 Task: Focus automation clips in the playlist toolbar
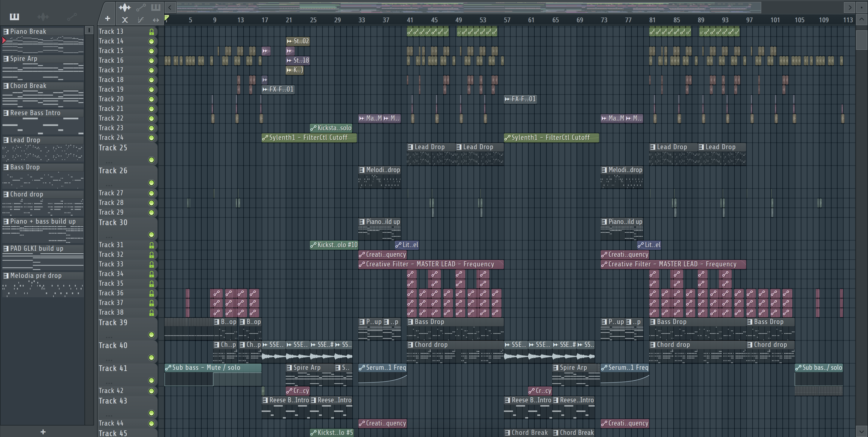point(141,7)
